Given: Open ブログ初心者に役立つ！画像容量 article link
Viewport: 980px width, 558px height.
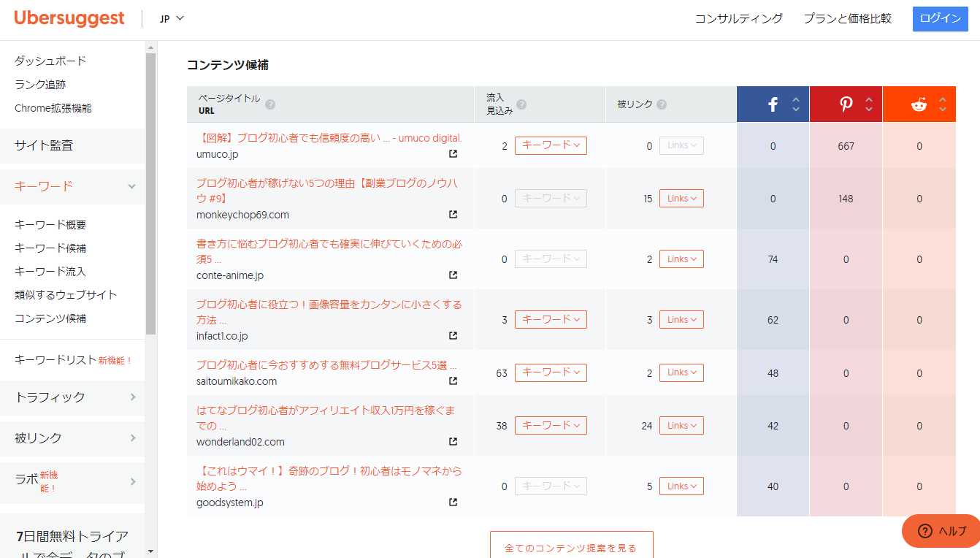Looking at the screenshot, I should tap(329, 312).
